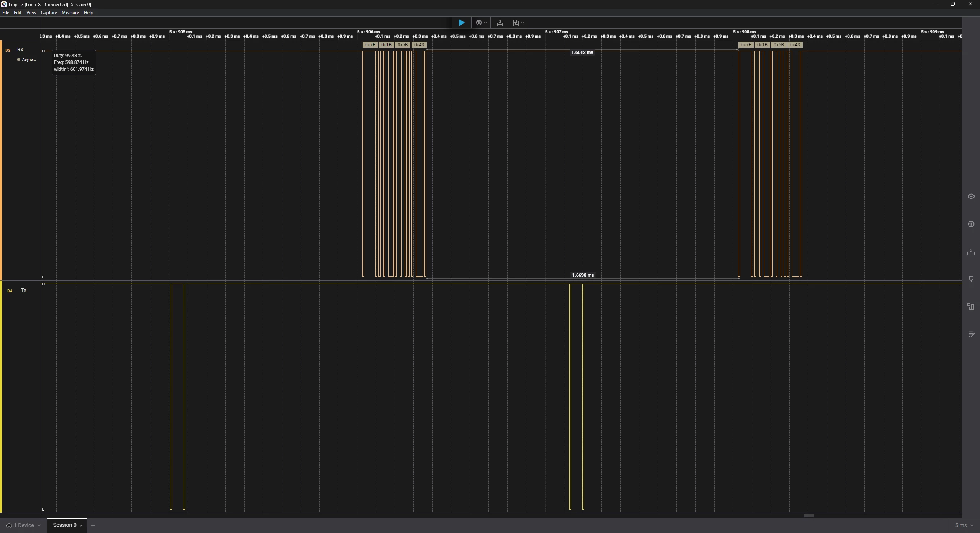The image size is (980, 533).
Task: Click the Freq 598.874 Hz readout
Action: coord(71,62)
